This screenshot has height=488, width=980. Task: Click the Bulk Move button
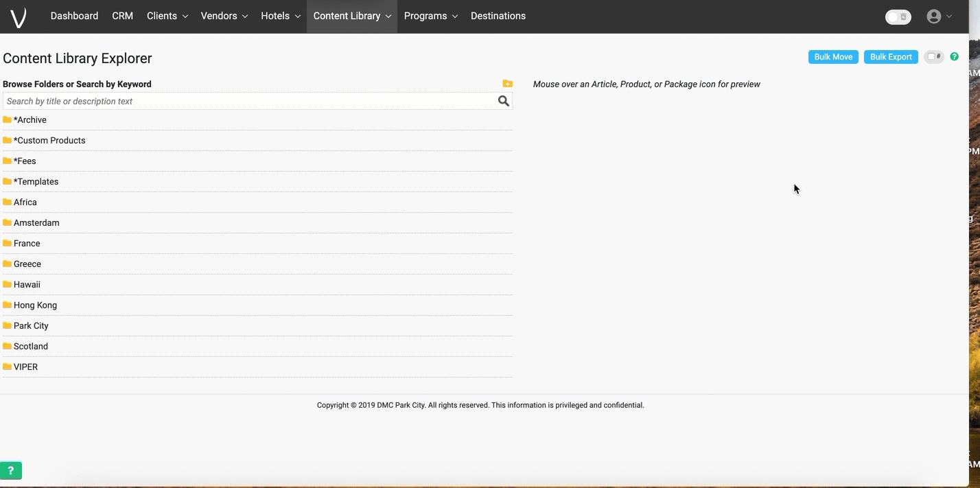pyautogui.click(x=833, y=57)
